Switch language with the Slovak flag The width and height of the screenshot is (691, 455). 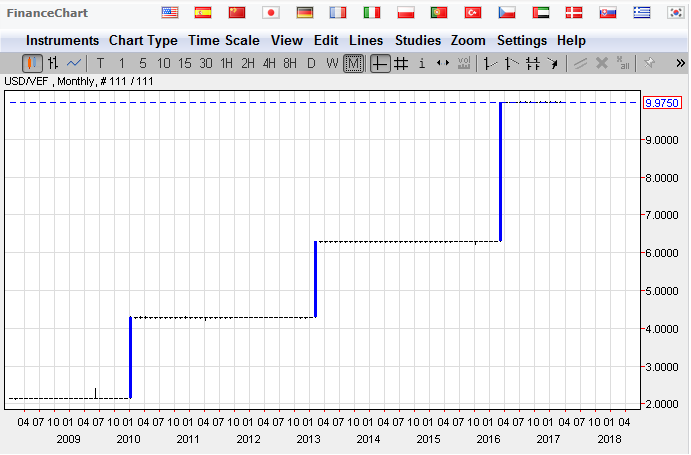click(x=608, y=12)
